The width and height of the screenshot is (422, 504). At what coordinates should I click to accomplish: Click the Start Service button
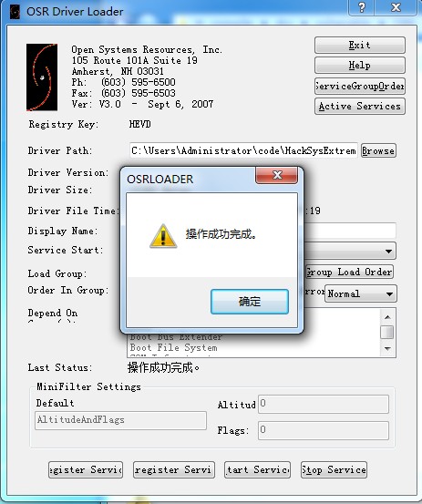[257, 470]
